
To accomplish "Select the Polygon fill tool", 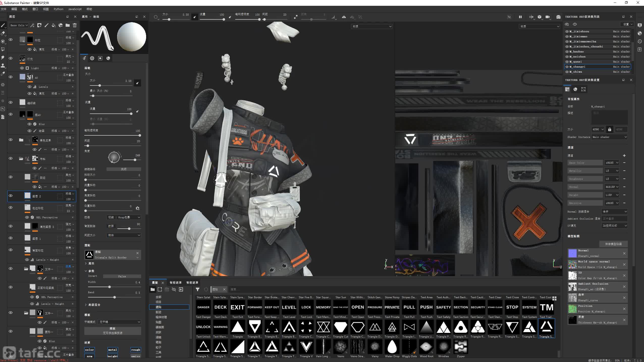I will tap(3, 49).
